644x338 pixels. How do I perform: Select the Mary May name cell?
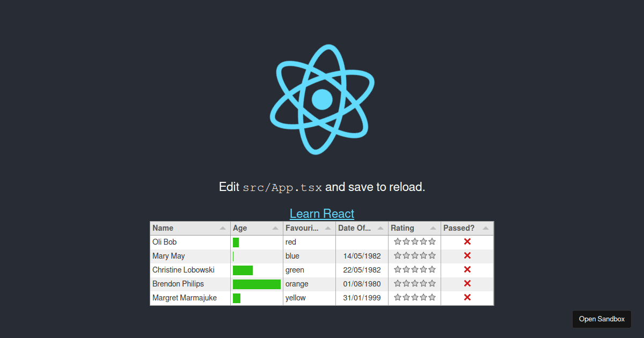coord(190,256)
